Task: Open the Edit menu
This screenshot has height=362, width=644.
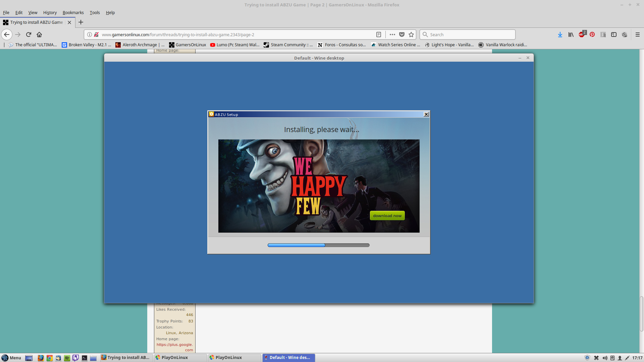Action: [x=19, y=12]
